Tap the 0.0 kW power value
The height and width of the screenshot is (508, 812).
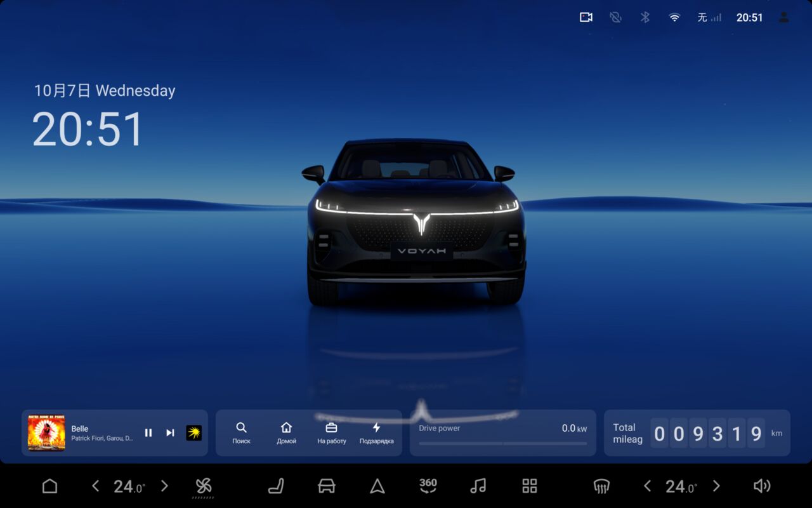(x=574, y=429)
